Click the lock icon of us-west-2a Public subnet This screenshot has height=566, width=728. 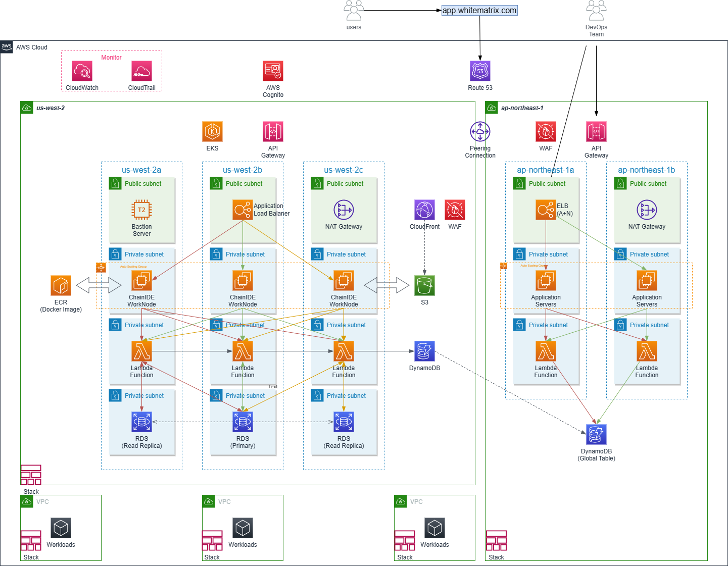tap(115, 183)
